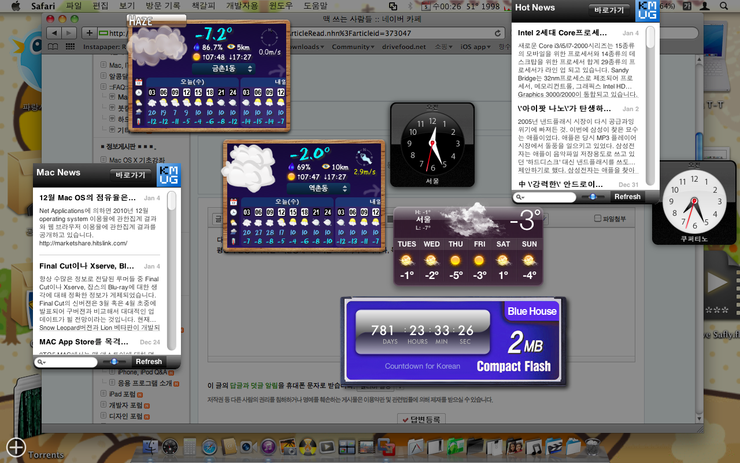Image resolution: width=740 pixels, height=463 pixels.
Task: Open 'Intel 2세대 Core프로세...' headline
Action: (x=562, y=33)
